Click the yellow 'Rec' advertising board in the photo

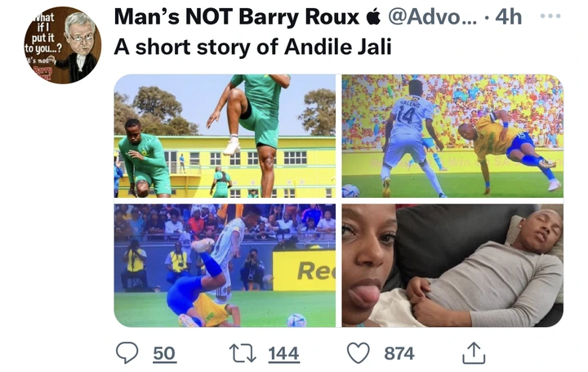pyautogui.click(x=304, y=271)
